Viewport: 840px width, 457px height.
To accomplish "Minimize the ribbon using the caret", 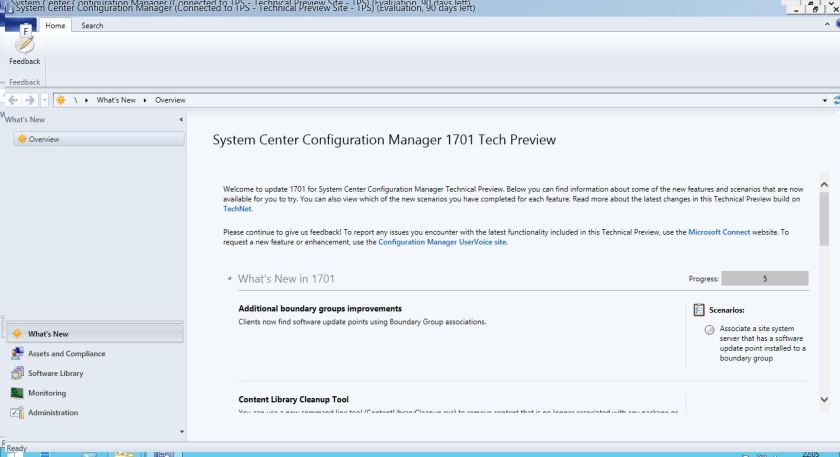I will (x=827, y=24).
